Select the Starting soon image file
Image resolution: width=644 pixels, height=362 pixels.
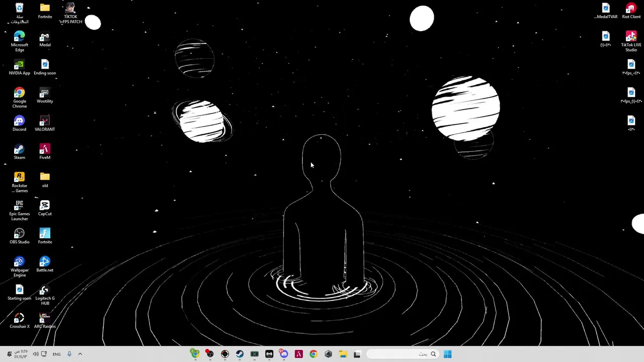click(x=19, y=293)
